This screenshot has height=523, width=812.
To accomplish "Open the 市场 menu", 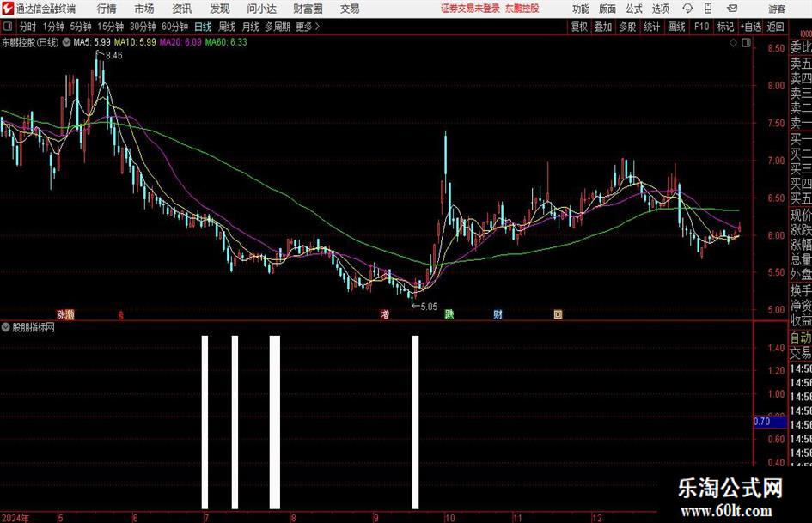I will pos(144,9).
